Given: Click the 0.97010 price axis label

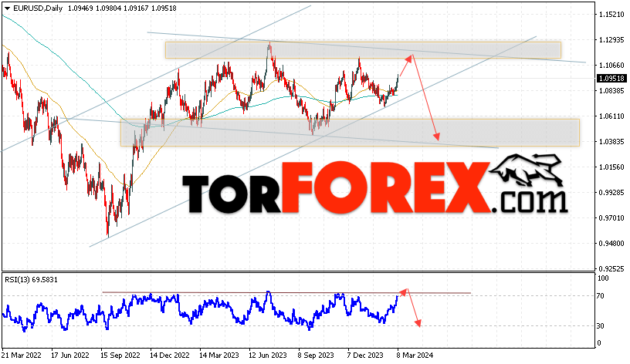Looking at the screenshot, I should tap(611, 218).
